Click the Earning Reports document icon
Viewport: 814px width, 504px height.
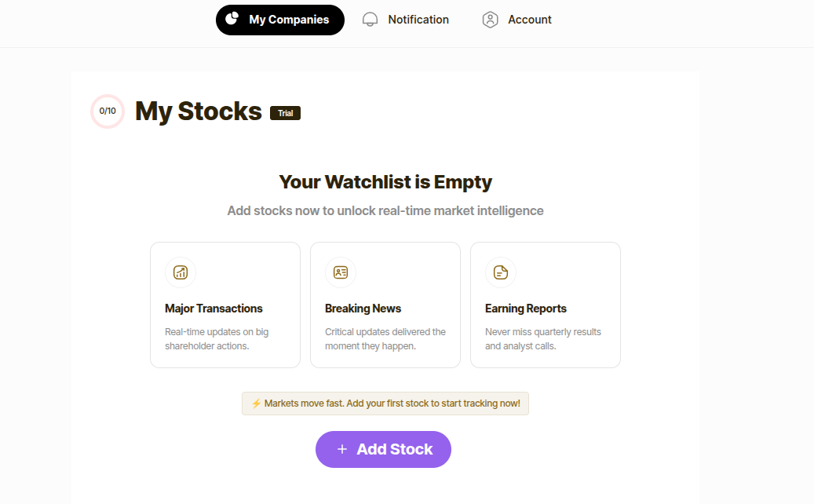[501, 272]
